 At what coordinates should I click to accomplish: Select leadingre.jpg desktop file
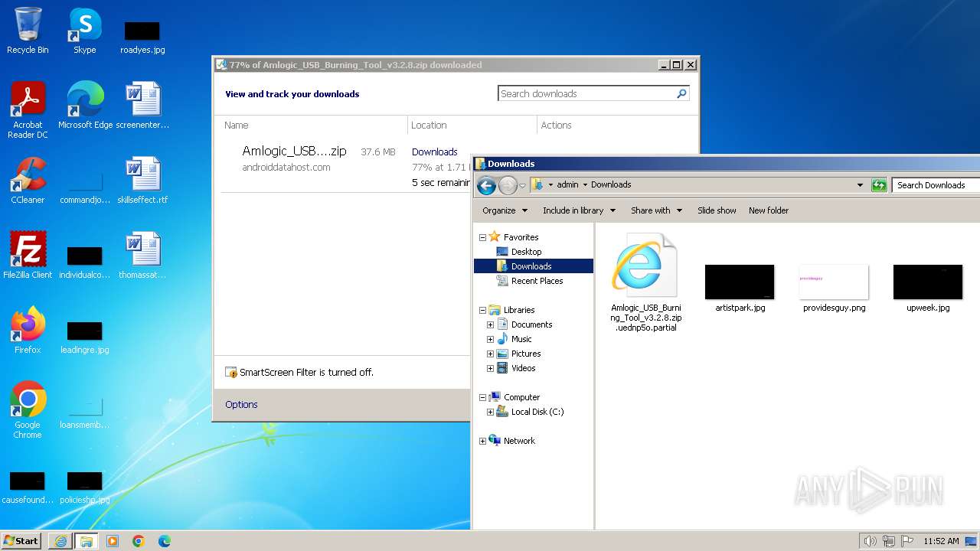pyautogui.click(x=85, y=338)
